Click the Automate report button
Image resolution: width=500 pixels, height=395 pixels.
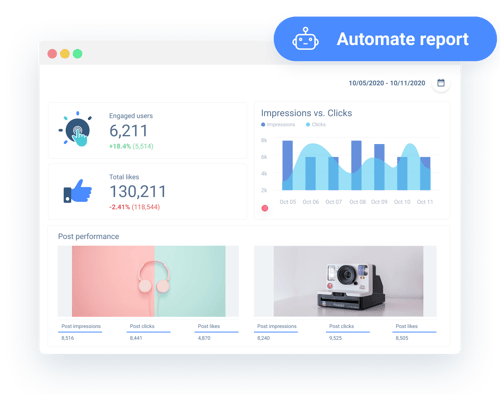pyautogui.click(x=385, y=39)
